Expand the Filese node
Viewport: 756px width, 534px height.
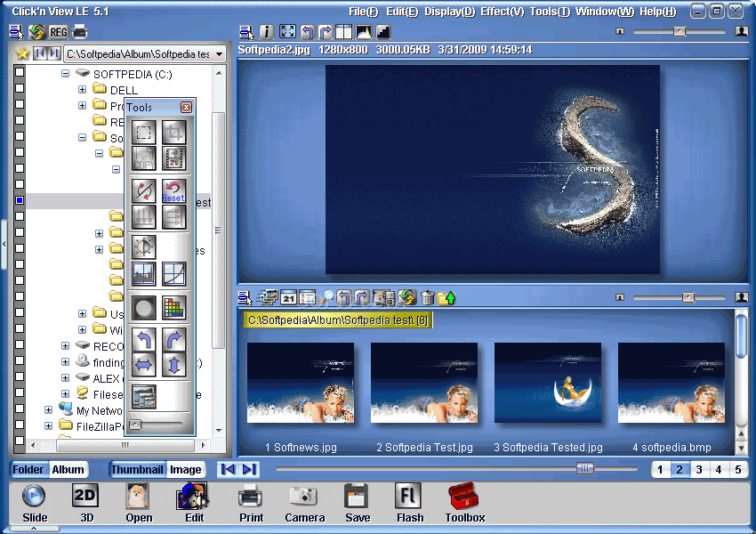pyautogui.click(x=66, y=393)
